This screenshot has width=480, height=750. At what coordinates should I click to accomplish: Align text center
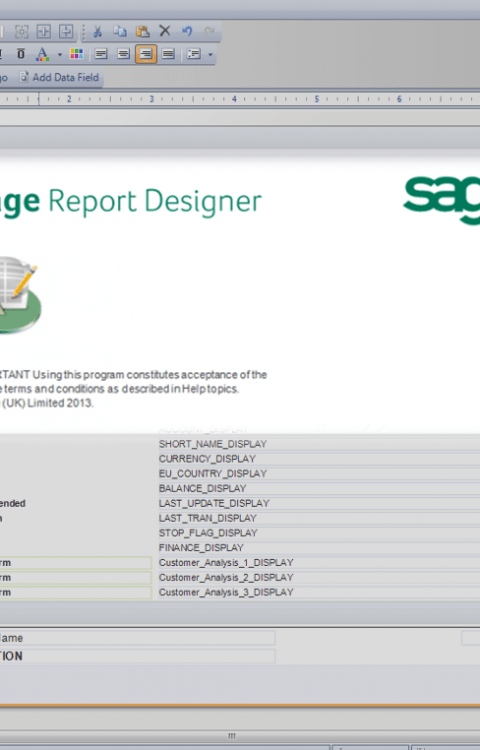(x=123, y=54)
